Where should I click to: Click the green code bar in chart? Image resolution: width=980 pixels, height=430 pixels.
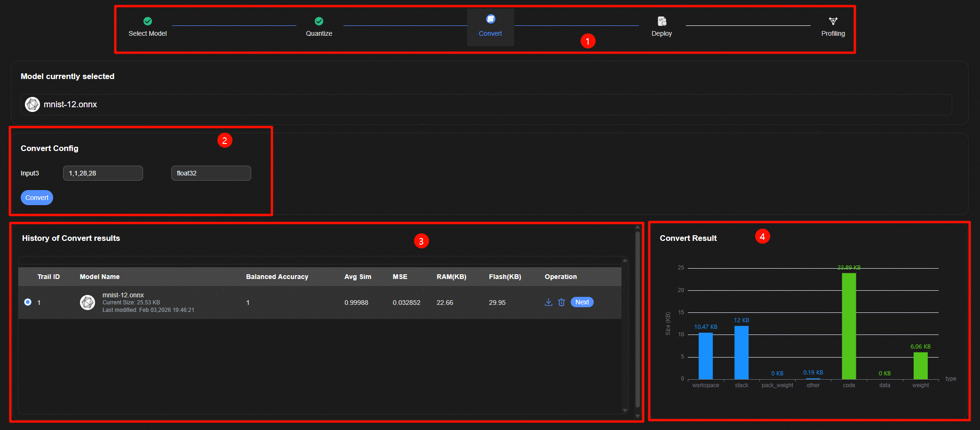849,326
